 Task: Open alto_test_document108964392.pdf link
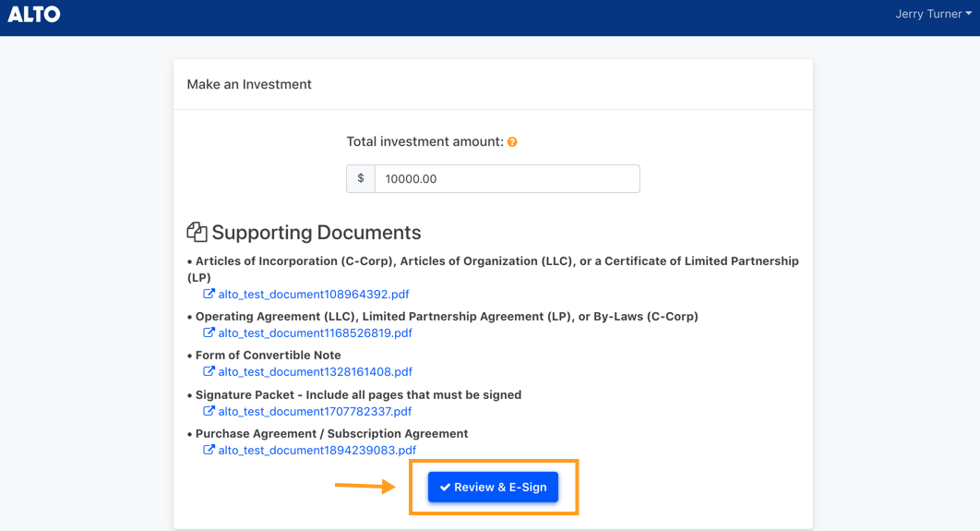(313, 294)
